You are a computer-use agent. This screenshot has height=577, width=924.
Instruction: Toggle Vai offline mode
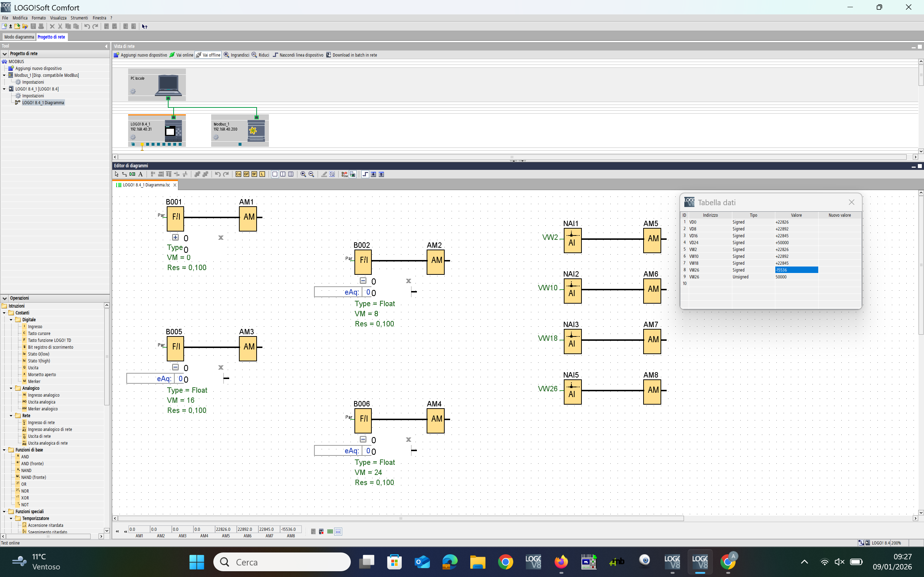click(208, 55)
